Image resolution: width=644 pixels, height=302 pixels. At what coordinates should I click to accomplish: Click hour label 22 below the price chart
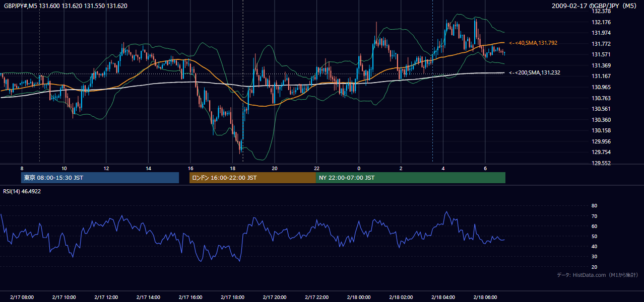(x=316, y=168)
